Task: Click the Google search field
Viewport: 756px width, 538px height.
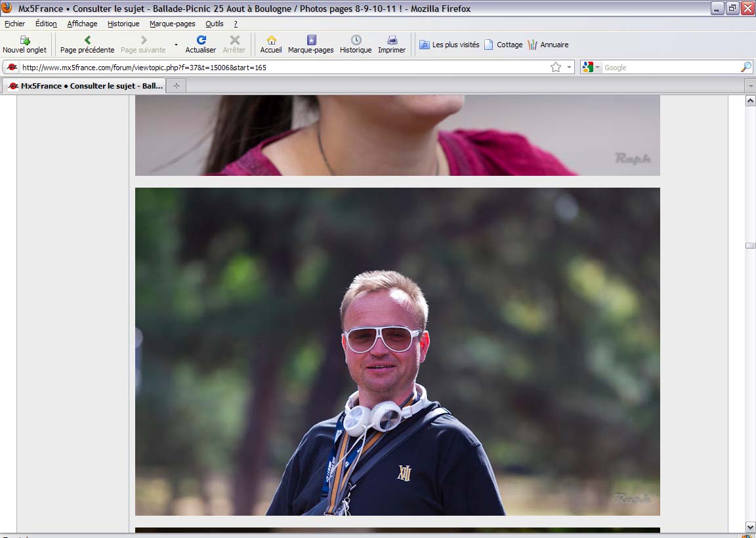Action: [671, 68]
